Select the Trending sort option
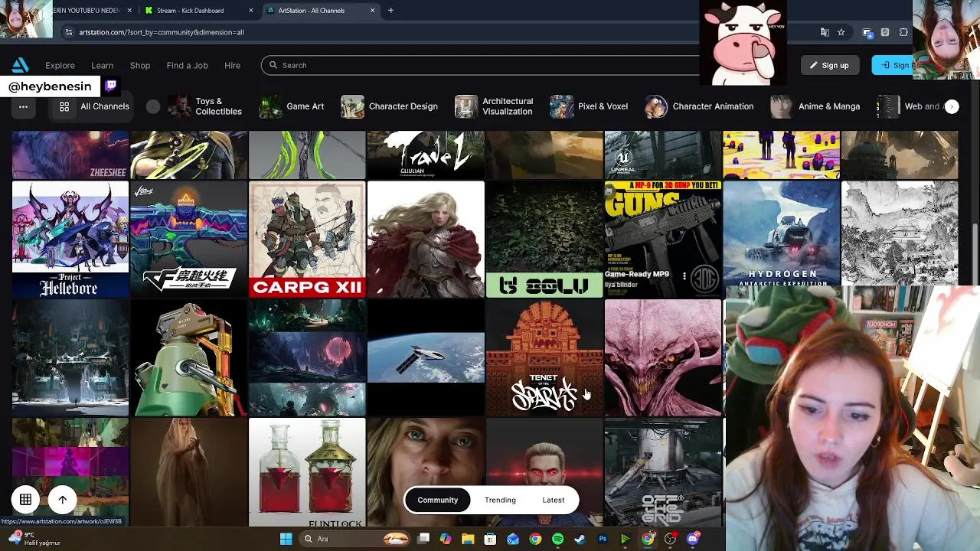Image resolution: width=980 pixels, height=551 pixels. 500,500
